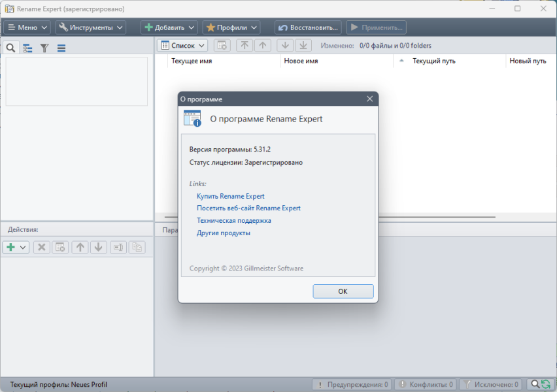Select the search magnifier tab in left panel
Viewport: 557px width, 392px height.
10,48
